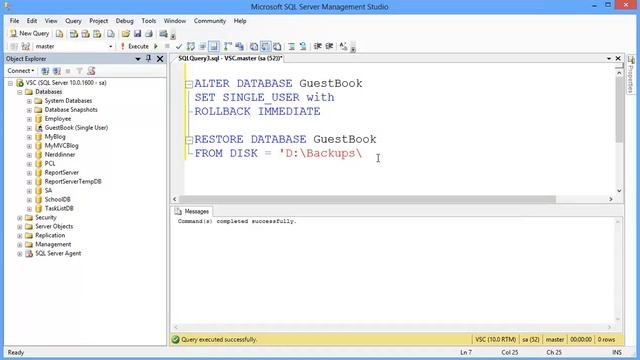Viewport: 640px width, 360px height.
Task: Specify Values for Template Parameters
Action: point(343,47)
